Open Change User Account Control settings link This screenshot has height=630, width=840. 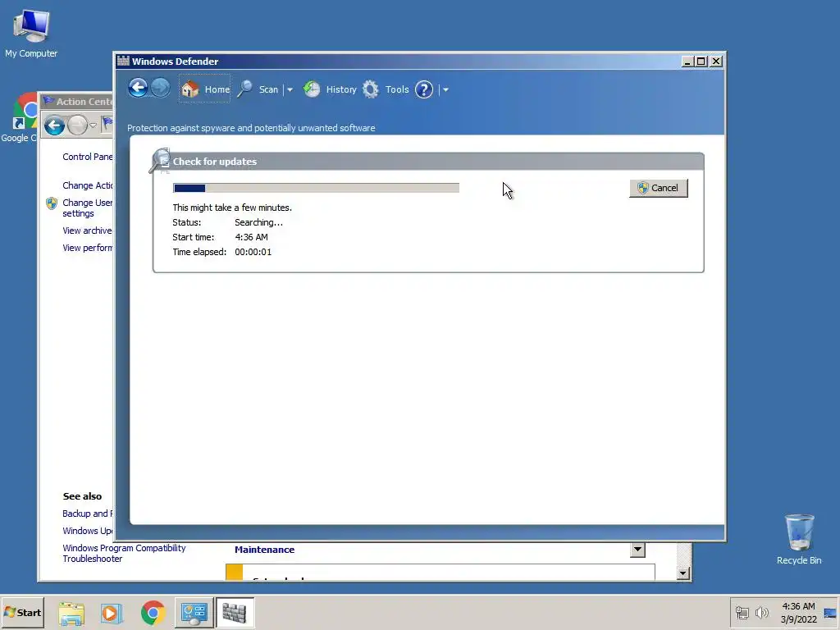[87, 208]
